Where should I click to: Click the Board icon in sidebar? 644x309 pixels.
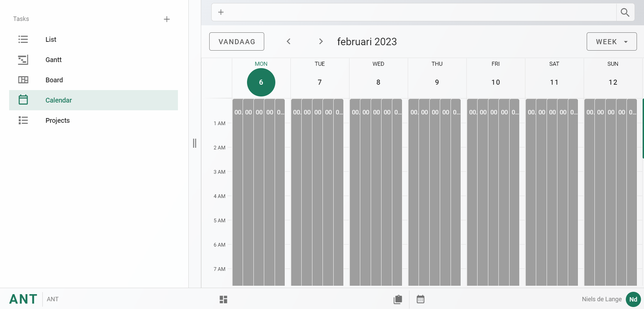23,80
